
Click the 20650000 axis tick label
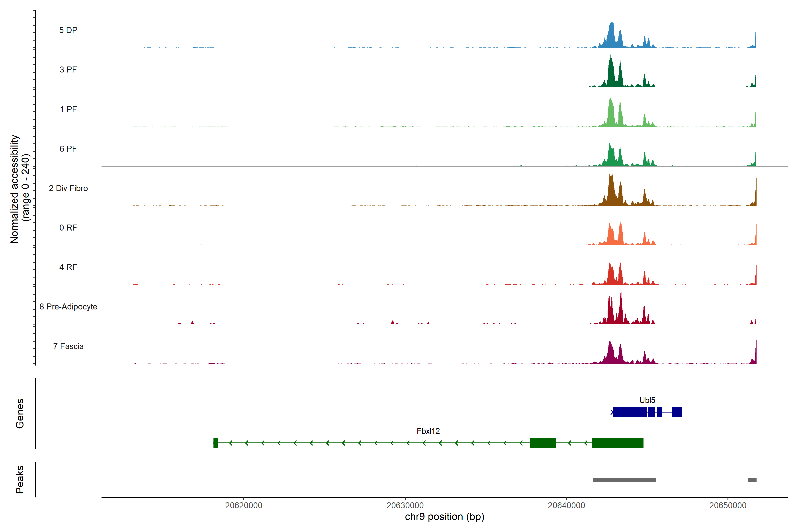click(728, 506)
